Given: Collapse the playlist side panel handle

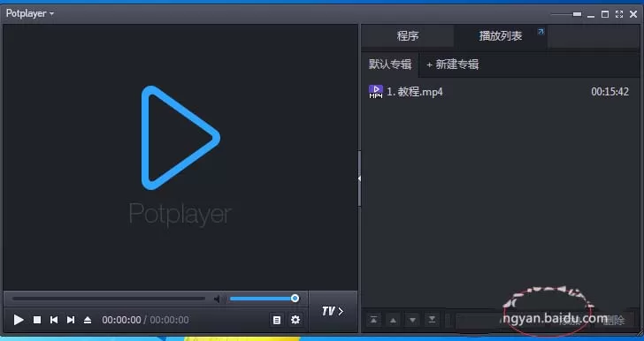Looking at the screenshot, I should (x=359, y=178).
